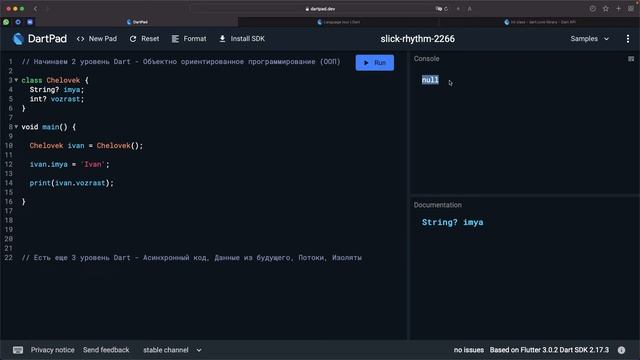Click line 10 Chelovek ivan assignment
The image size is (640, 360).
pyautogui.click(x=86, y=145)
